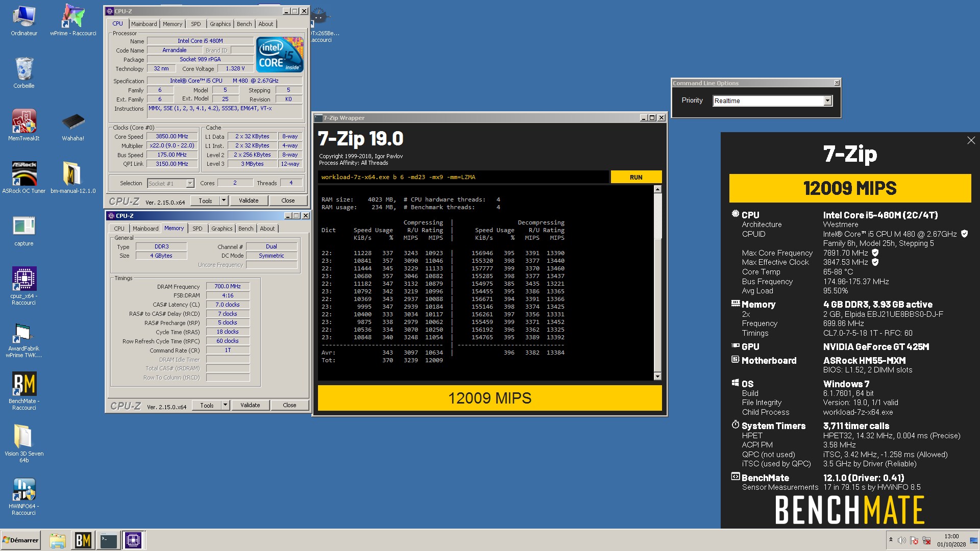This screenshot has width=980, height=551.
Task: Select the console window taskbar icon
Action: click(108, 540)
